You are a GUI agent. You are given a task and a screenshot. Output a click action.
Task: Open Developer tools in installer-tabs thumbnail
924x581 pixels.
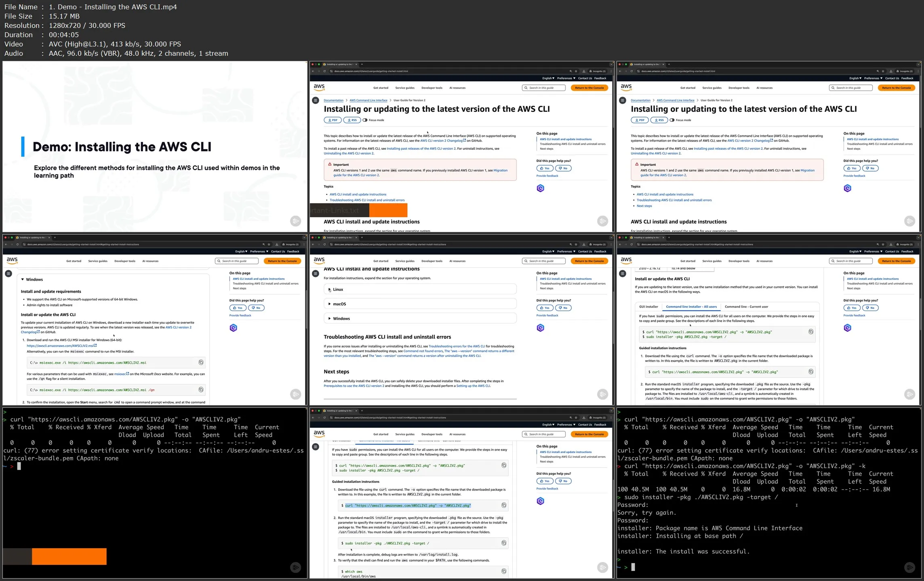739,261
